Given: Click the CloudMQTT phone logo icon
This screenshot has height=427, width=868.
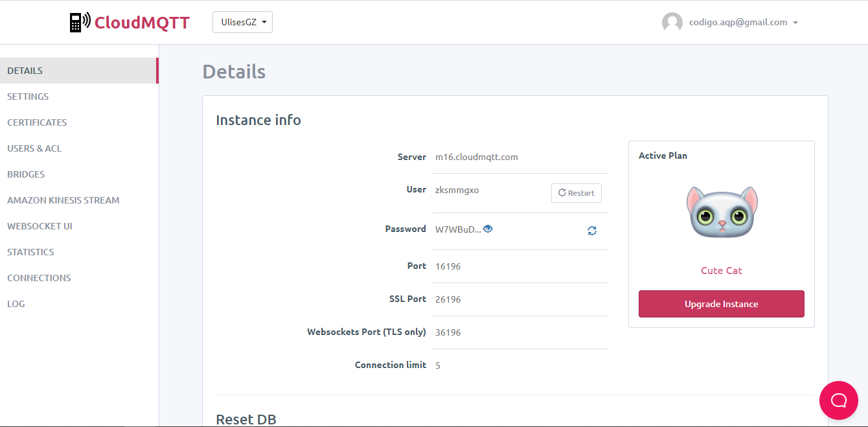Looking at the screenshot, I should coord(80,22).
